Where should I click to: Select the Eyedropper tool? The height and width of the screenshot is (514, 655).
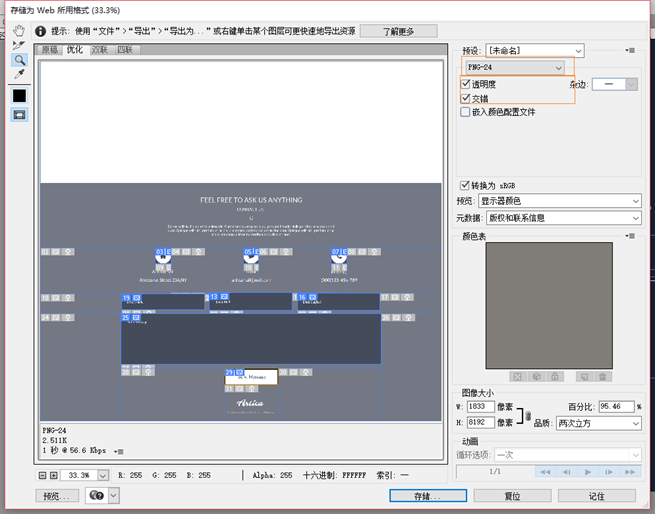point(19,75)
